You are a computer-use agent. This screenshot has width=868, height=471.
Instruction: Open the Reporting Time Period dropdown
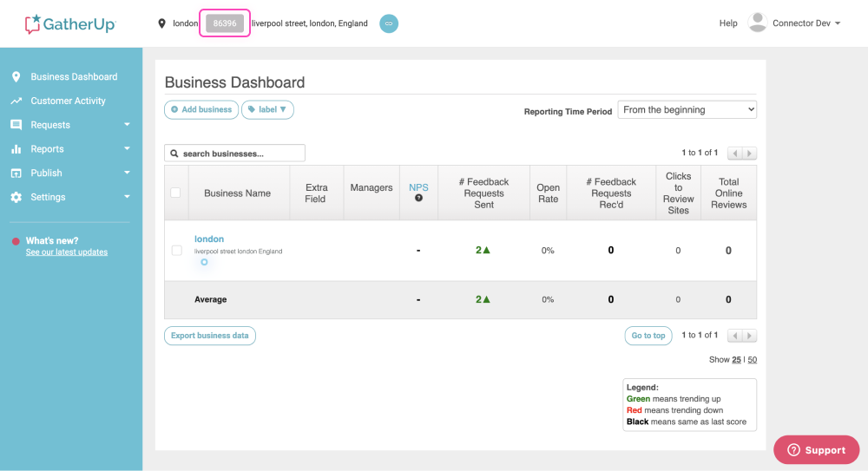coord(687,110)
